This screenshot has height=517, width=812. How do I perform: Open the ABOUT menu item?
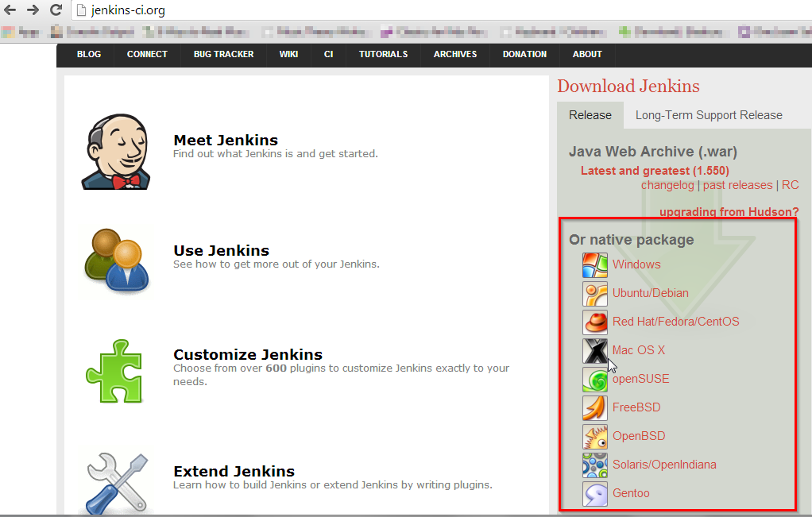587,54
